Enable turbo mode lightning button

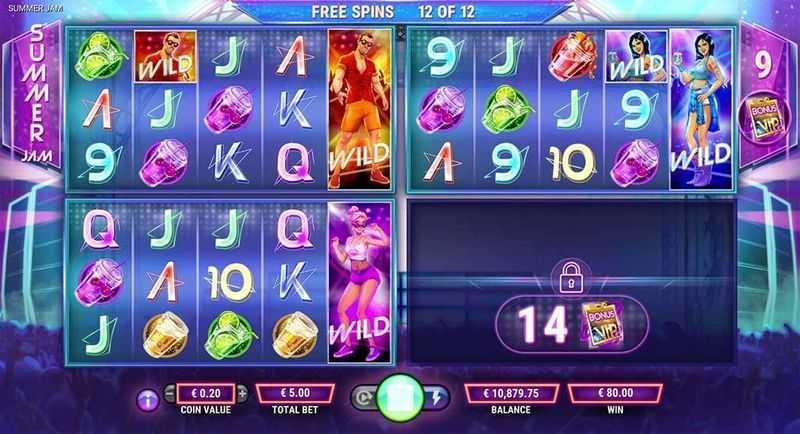(437, 397)
